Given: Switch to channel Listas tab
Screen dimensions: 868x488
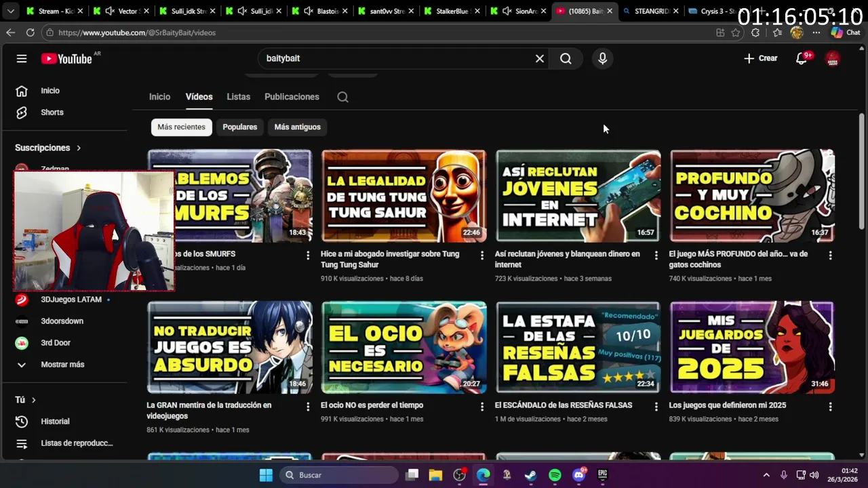Looking at the screenshot, I should tap(239, 97).
